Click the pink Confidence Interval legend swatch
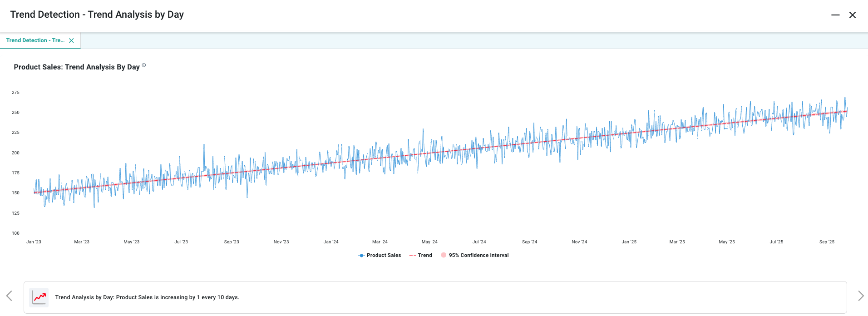 [x=444, y=255]
